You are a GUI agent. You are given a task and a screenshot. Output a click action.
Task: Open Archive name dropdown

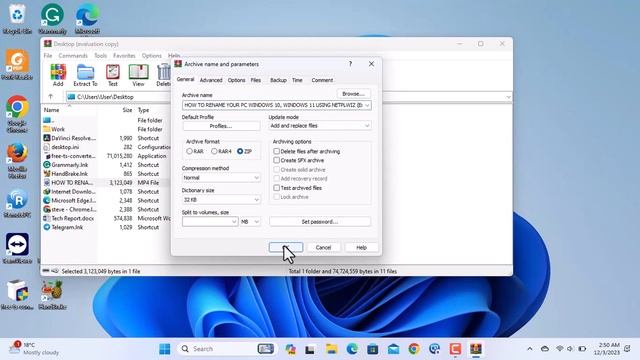(x=367, y=105)
